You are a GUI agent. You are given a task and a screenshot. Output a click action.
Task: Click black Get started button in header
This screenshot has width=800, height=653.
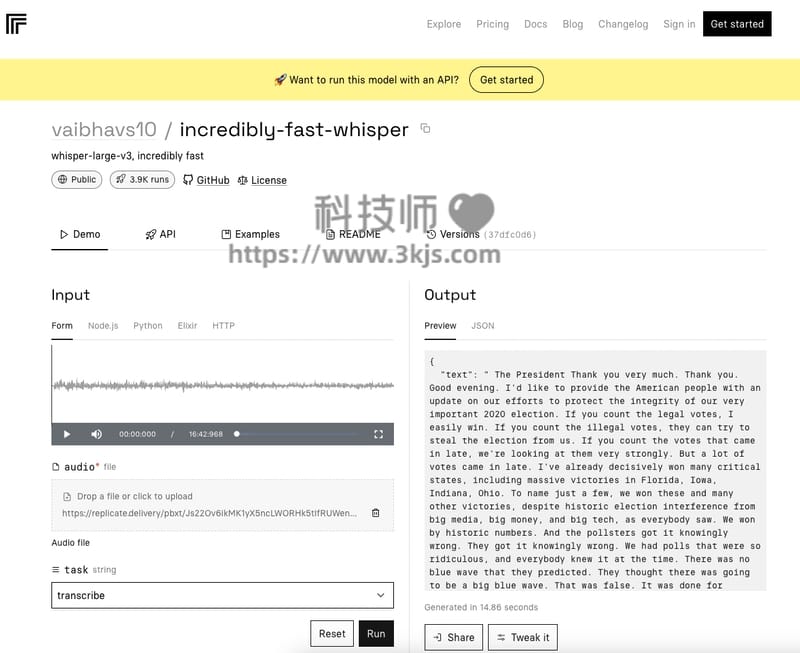coord(737,24)
